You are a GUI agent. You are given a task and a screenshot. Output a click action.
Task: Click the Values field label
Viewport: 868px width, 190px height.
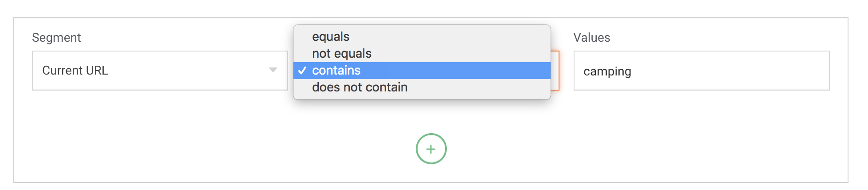591,38
